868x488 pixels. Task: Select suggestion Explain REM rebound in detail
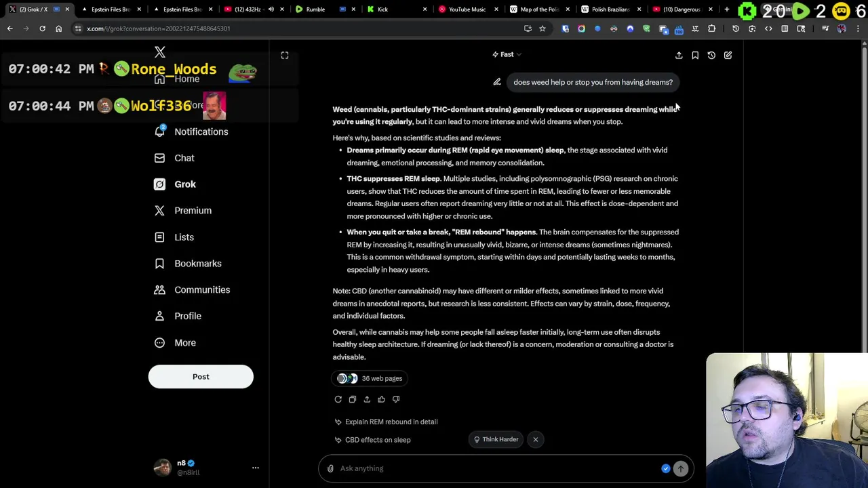pyautogui.click(x=386, y=422)
